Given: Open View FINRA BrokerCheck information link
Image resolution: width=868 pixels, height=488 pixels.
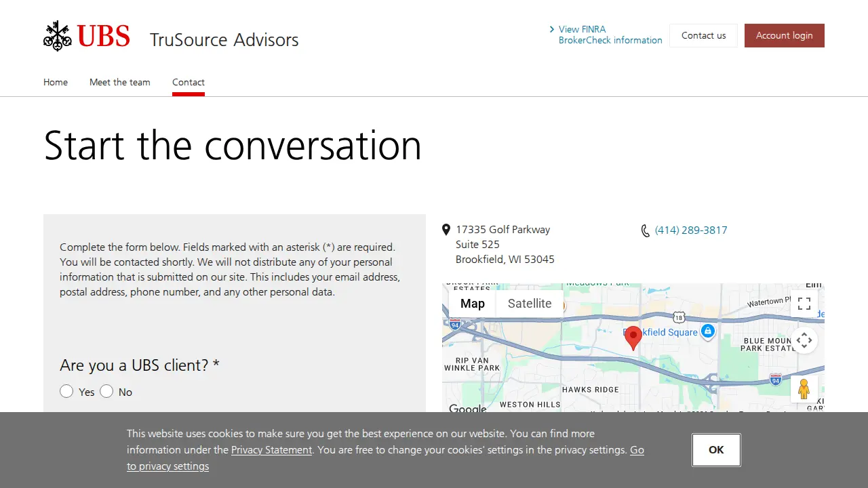Looking at the screenshot, I should click(610, 35).
